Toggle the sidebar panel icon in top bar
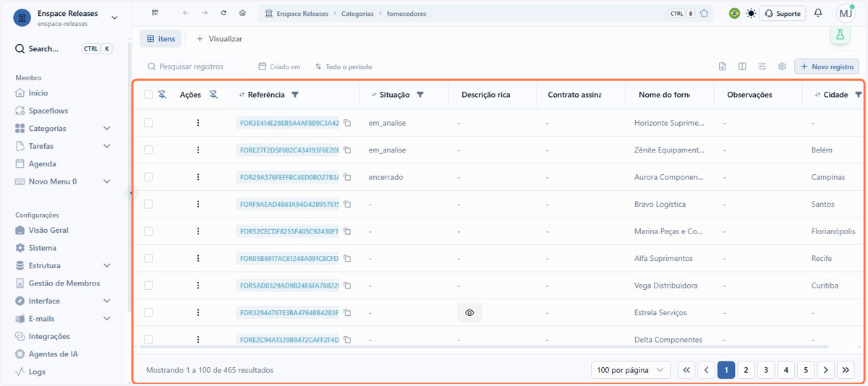 tap(155, 13)
